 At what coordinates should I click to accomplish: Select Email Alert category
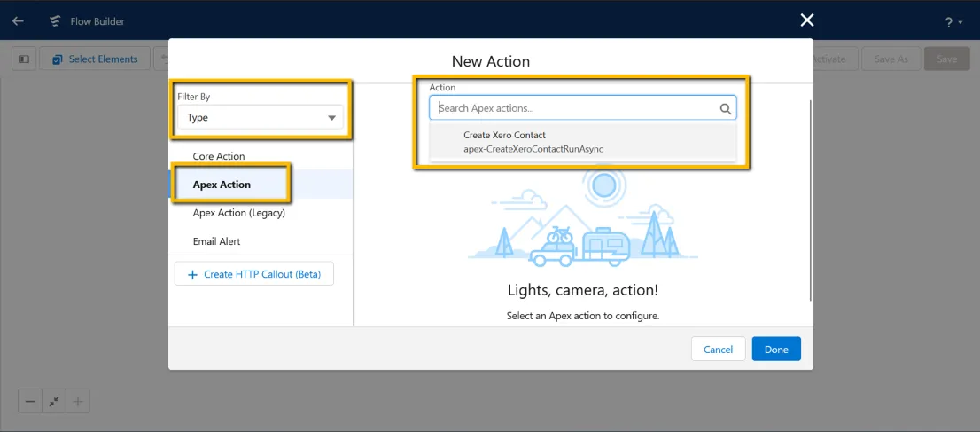[261, 241]
